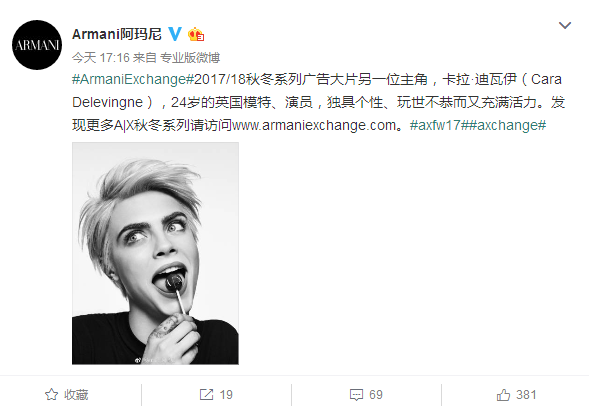
Task: Click the crown membership badge icon
Action: (x=196, y=34)
